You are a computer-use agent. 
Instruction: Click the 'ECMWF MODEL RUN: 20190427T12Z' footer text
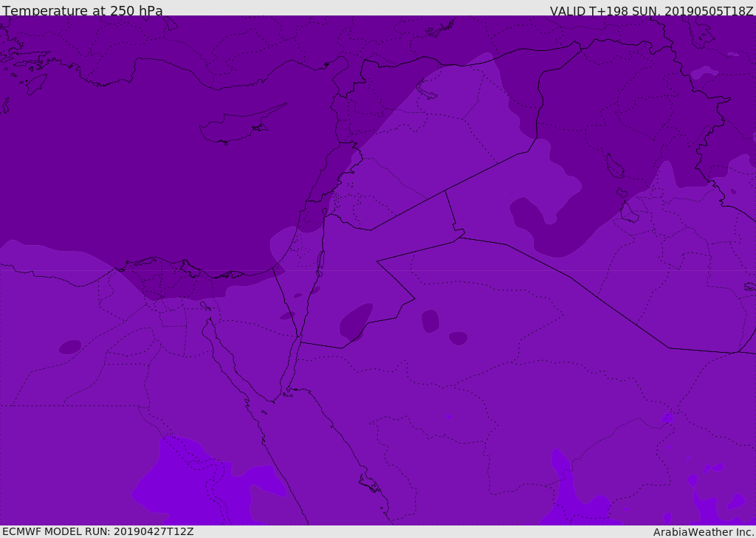(x=98, y=531)
